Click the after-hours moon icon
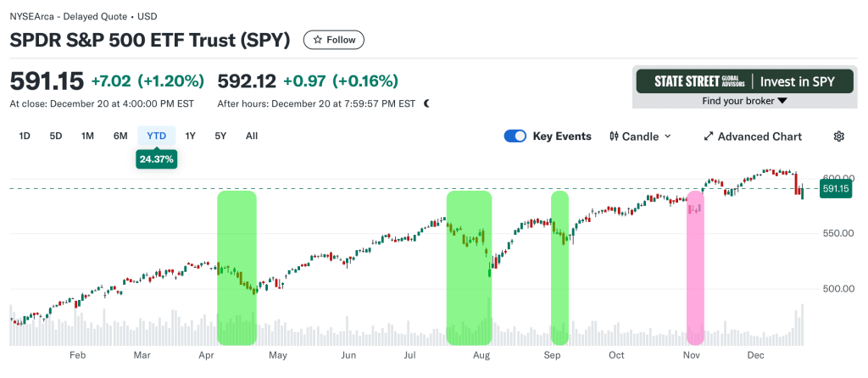Image resolution: width=868 pixels, height=378 pixels. pos(426,103)
